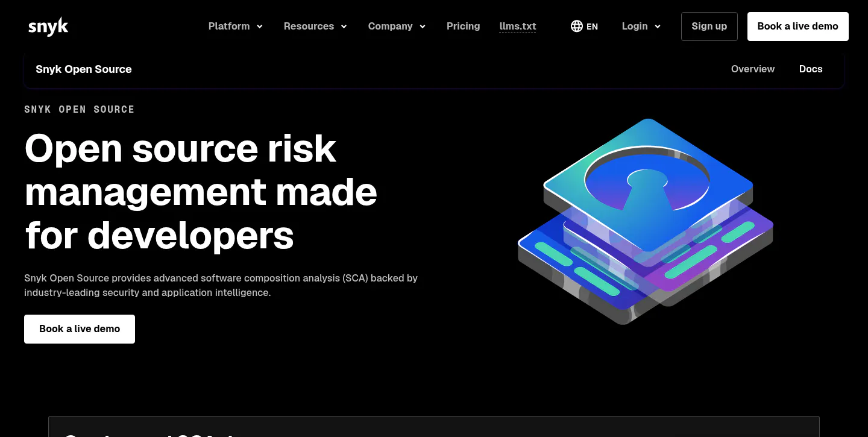868x437 pixels.
Task: Click hero Book a live demo button
Action: pyautogui.click(x=80, y=329)
